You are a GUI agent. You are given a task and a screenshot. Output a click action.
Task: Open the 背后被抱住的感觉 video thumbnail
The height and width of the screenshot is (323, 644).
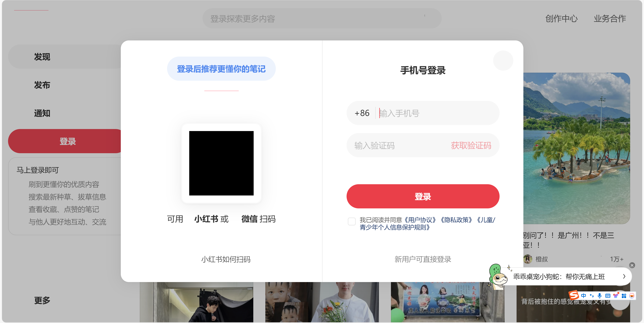pyautogui.click(x=573, y=304)
